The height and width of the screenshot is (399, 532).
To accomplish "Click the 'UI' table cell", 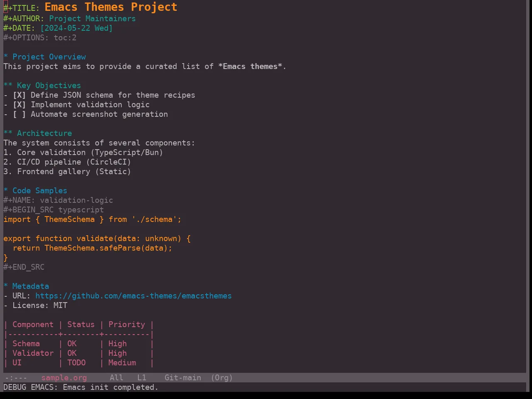I will tap(17, 363).
